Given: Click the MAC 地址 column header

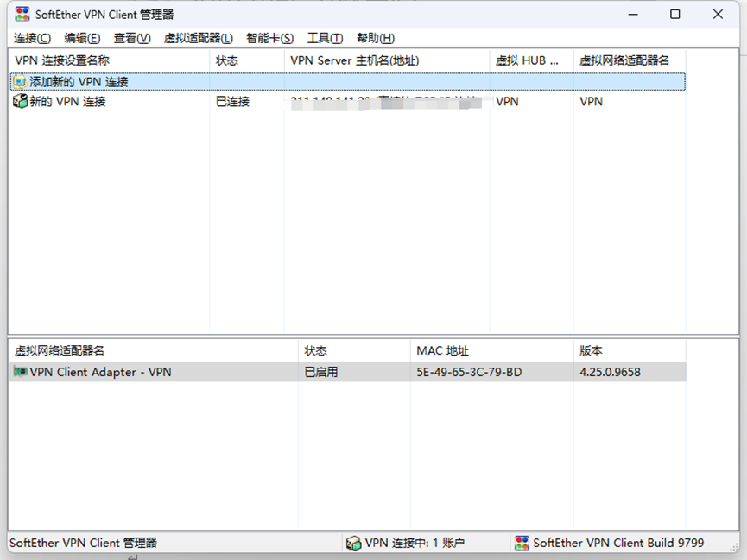Looking at the screenshot, I should click(x=492, y=351).
